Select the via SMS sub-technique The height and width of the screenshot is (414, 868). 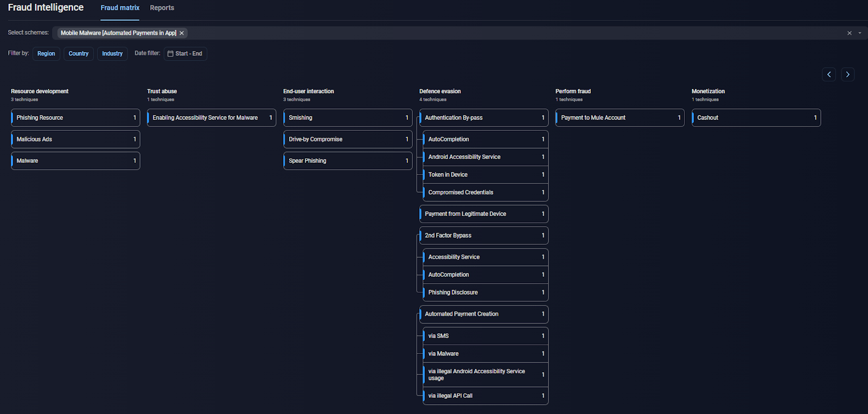point(486,336)
